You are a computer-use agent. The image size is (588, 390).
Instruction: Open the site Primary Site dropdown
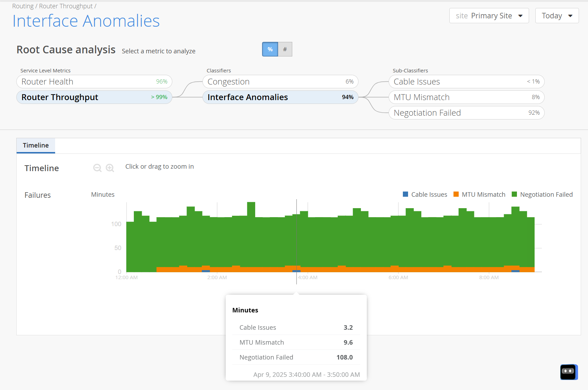[x=489, y=16]
